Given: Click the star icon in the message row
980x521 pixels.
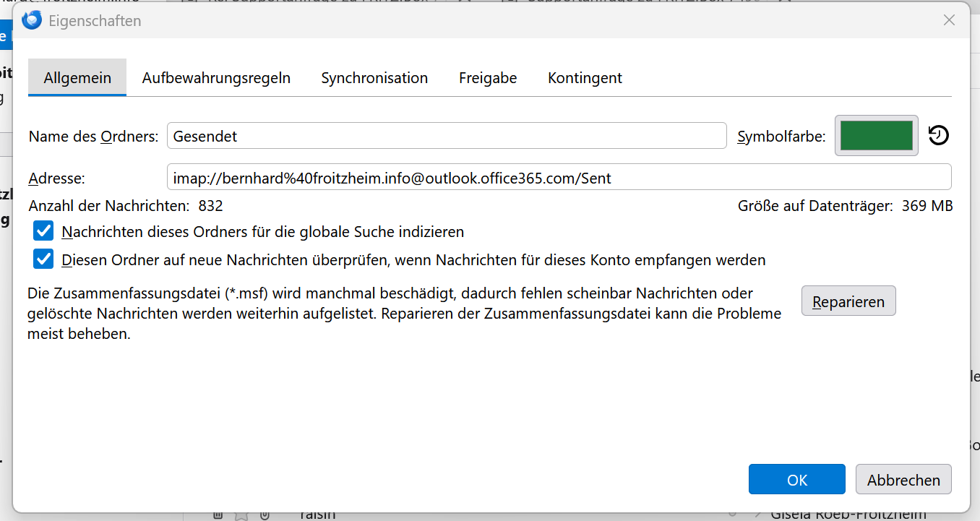Looking at the screenshot, I should [x=241, y=515].
